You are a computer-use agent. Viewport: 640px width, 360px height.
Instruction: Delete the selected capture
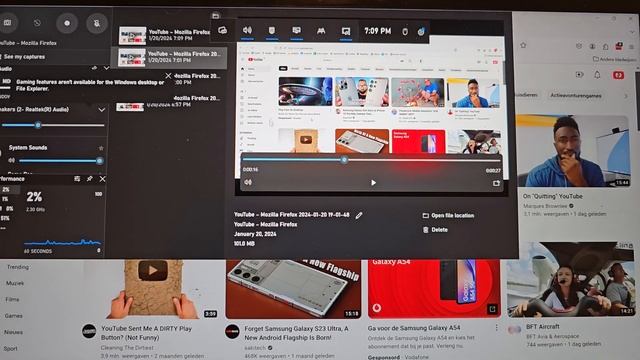[435, 230]
